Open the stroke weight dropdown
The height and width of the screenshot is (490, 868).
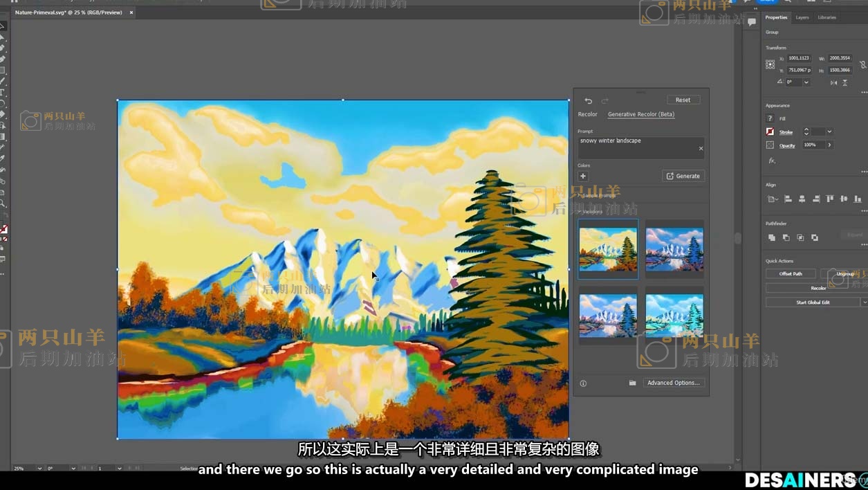pos(829,131)
